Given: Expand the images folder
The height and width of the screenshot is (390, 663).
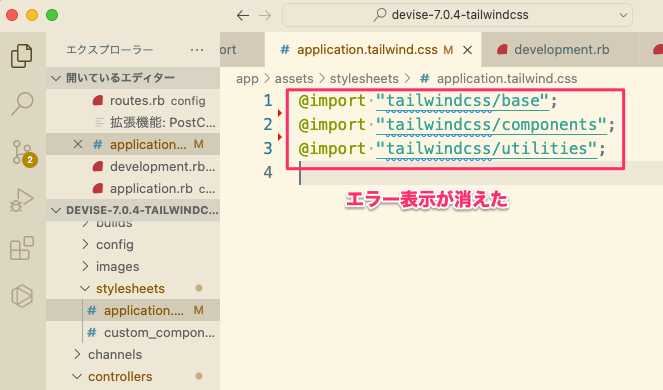Looking at the screenshot, I should [x=133, y=266].
